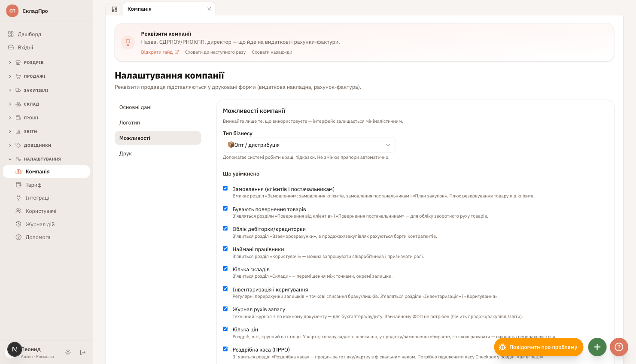Expand the Роздріб section chevron
This screenshot has width=636, height=364.
(10, 63)
